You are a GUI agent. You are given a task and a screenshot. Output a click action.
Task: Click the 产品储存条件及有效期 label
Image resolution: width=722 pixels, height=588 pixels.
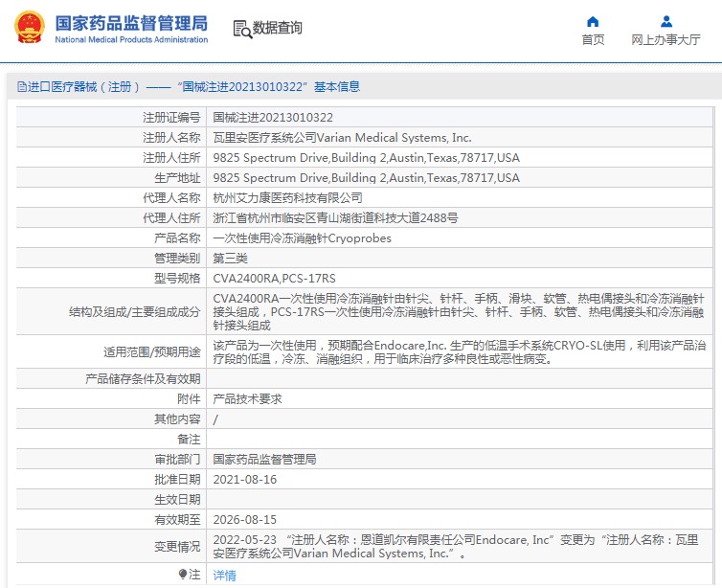click(x=143, y=378)
